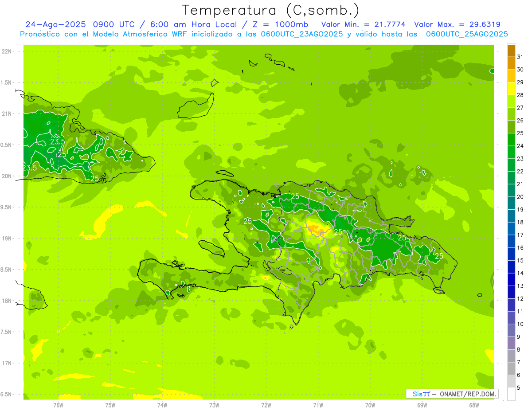Click the "20N" latitude axis label
Viewport: 532px width, 411px height.
pos(7,176)
